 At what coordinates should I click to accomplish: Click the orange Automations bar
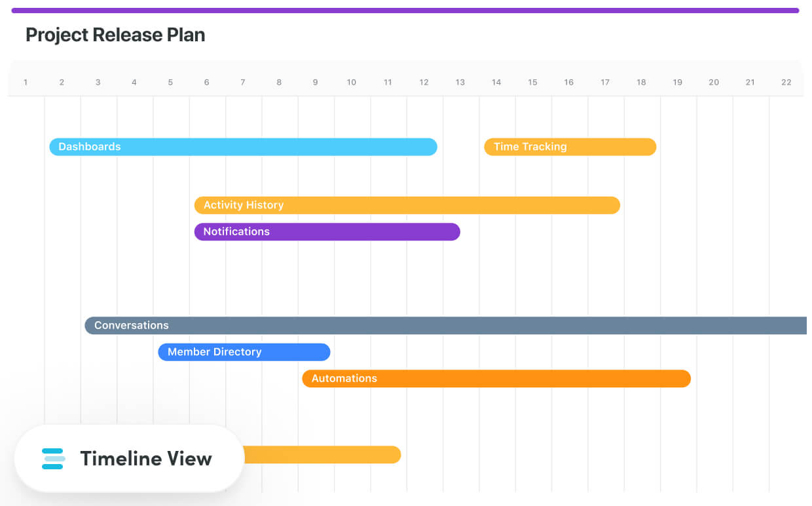coord(496,379)
